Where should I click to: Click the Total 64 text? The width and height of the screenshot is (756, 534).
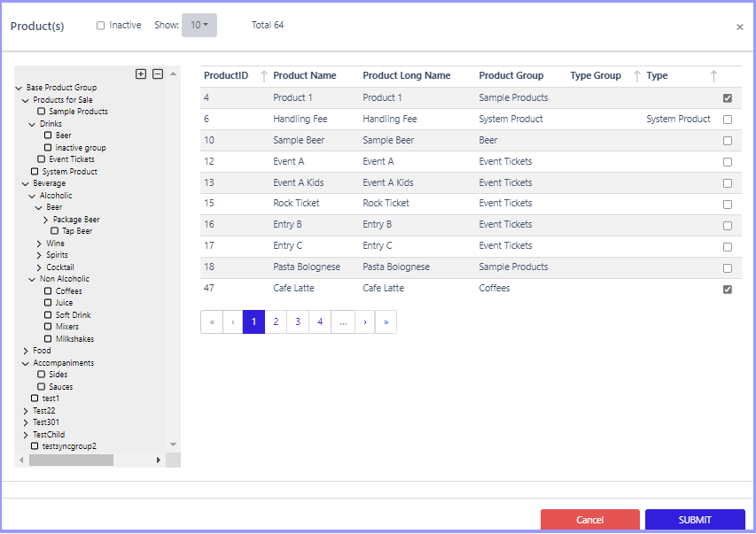pos(268,25)
